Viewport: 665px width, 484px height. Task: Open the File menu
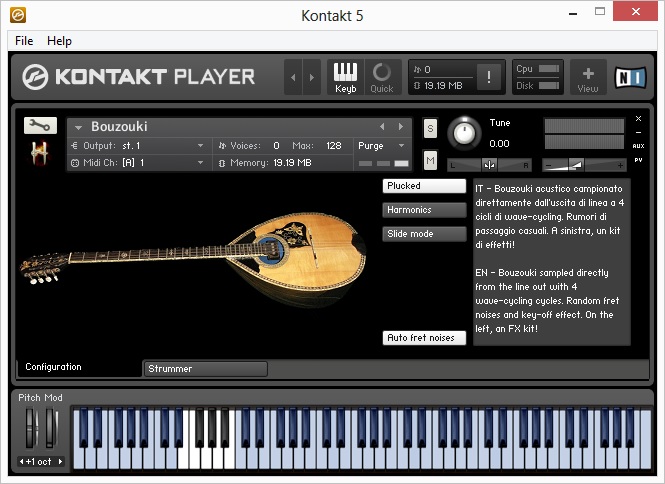[x=24, y=41]
